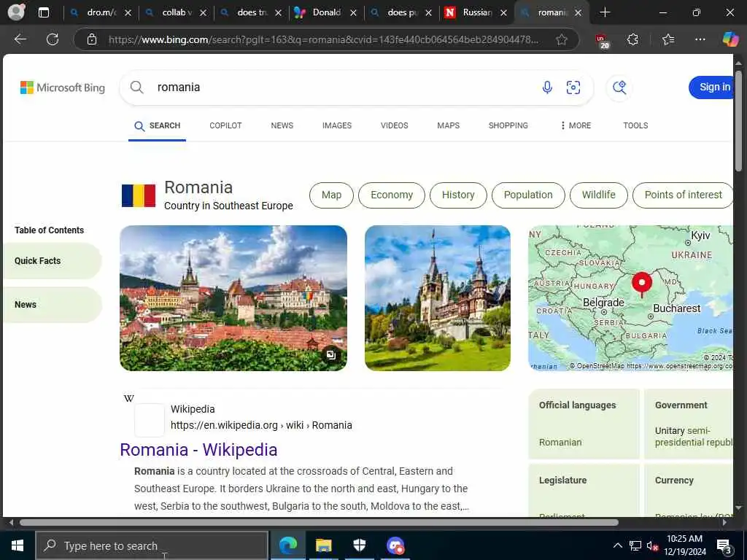Select the Wildlife chip
Screen dimensions: 747x560
click(599, 195)
